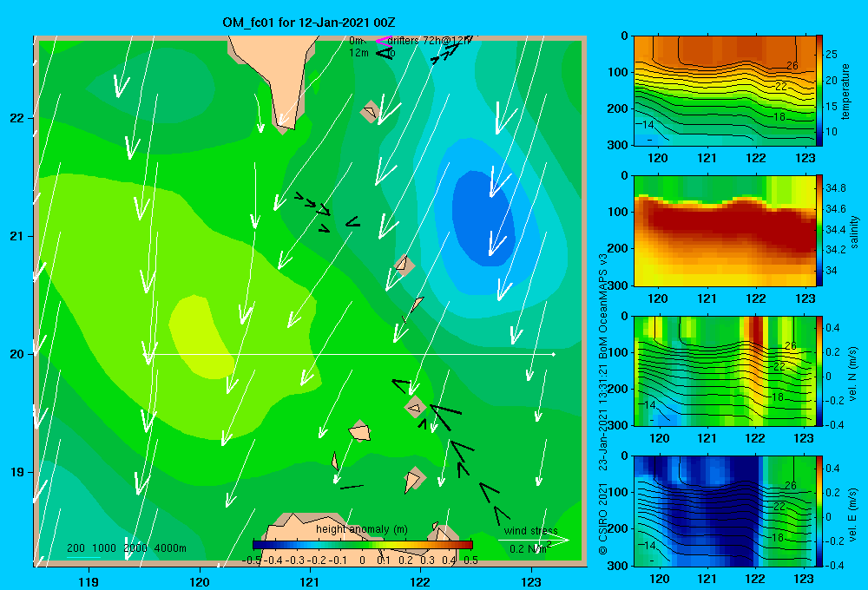Screen dimensions: 868x590
Task: Click the '4000m' depth contour legend entry
Action: (170, 548)
